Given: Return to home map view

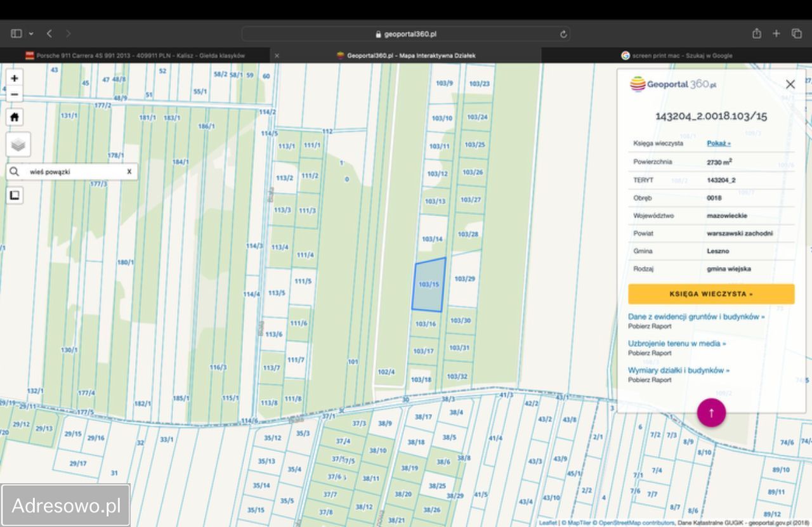Looking at the screenshot, I should pos(15,117).
